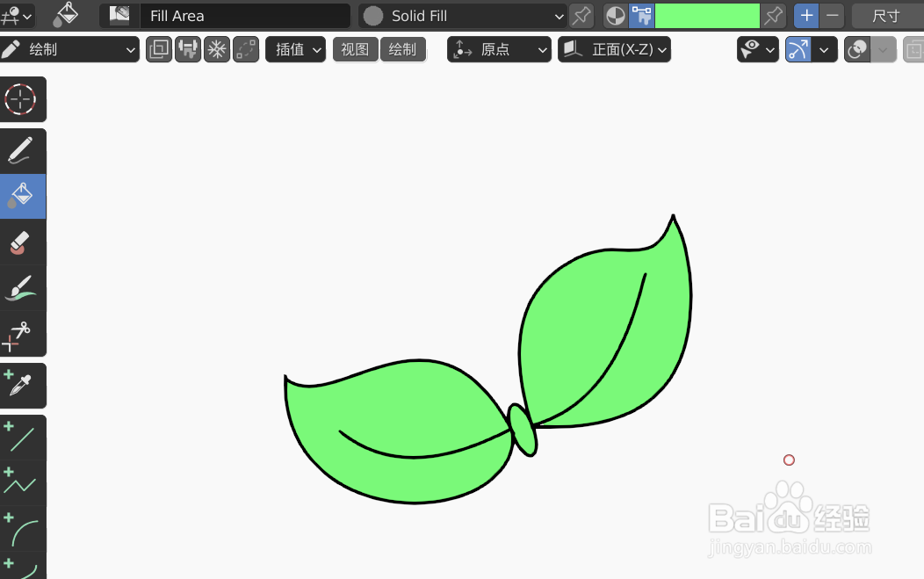Expand the 插值 interpolation dropdown

coord(296,49)
